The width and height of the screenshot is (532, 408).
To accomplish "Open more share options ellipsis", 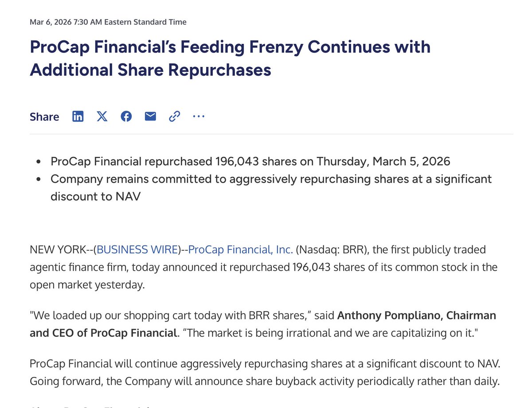I will tap(199, 117).
